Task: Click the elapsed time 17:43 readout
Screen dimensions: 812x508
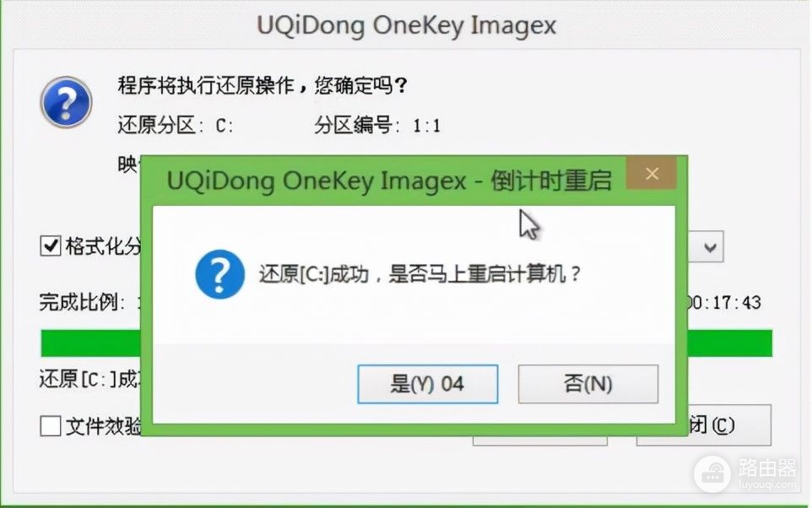Action: tap(724, 302)
